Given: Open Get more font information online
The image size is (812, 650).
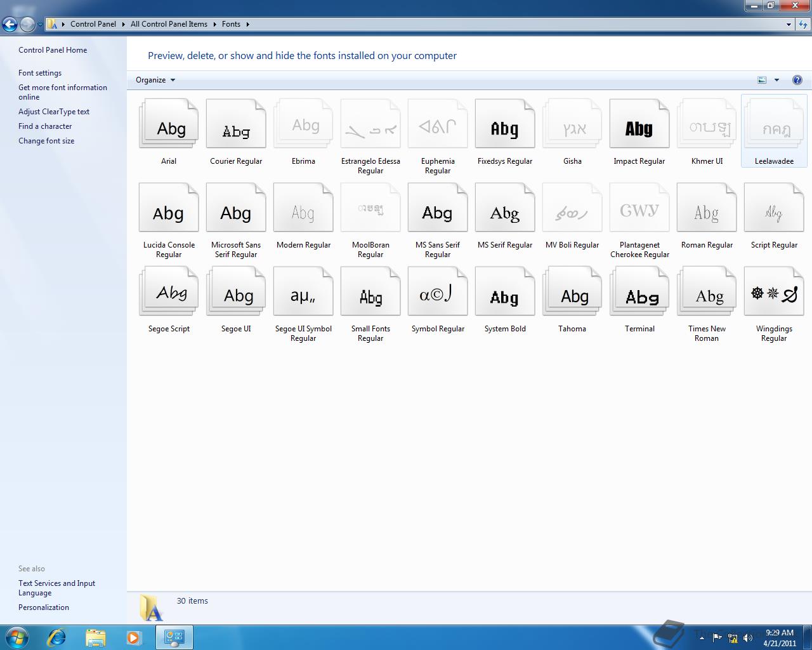Looking at the screenshot, I should (63, 92).
